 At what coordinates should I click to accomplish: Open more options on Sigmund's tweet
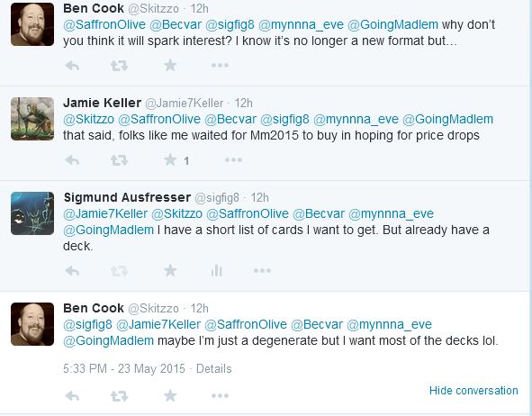tap(262, 271)
